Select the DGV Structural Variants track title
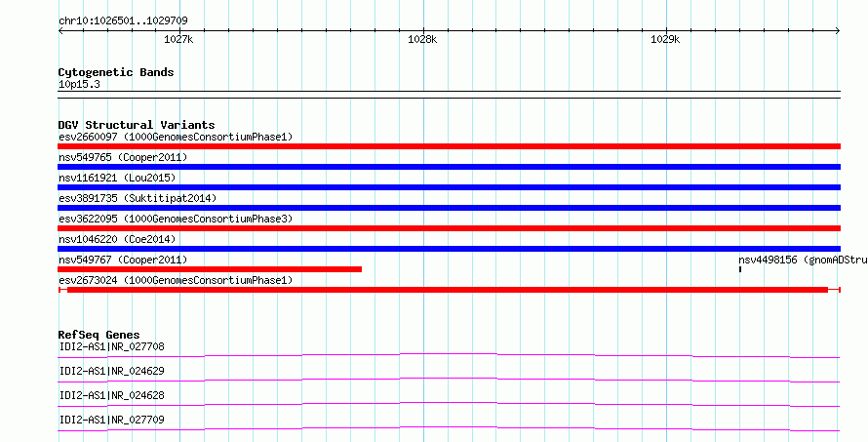The image size is (868, 442). click(137, 125)
